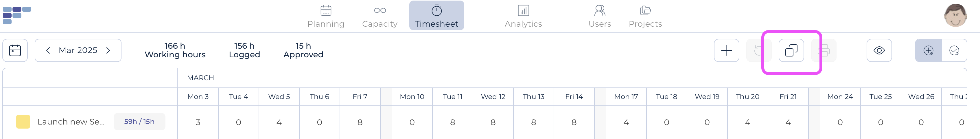Switch to log-time mode toggle
Image resolution: width=980 pixels, height=139 pixels.
928,50
